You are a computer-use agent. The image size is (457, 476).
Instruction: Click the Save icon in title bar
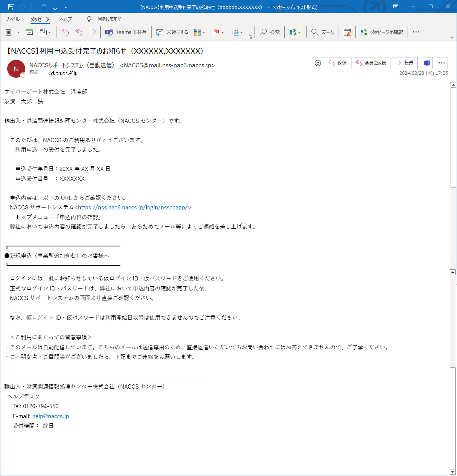[x=11, y=7]
